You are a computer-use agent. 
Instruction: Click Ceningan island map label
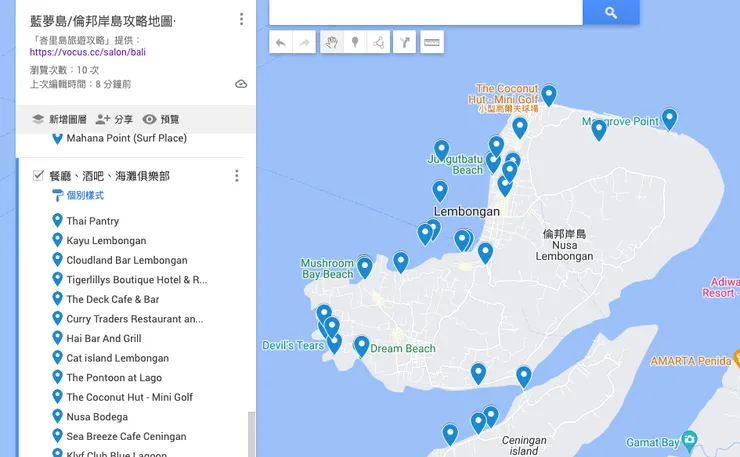524,446
